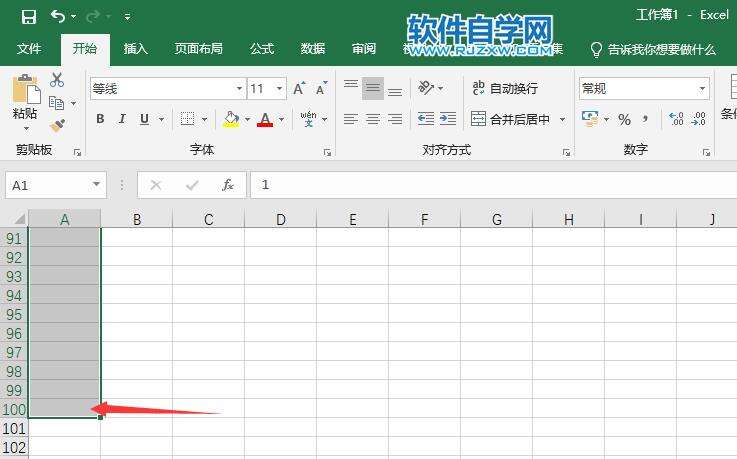Click the Insert Function fx icon
Image resolution: width=737 pixels, height=459 pixels.
[x=228, y=185]
